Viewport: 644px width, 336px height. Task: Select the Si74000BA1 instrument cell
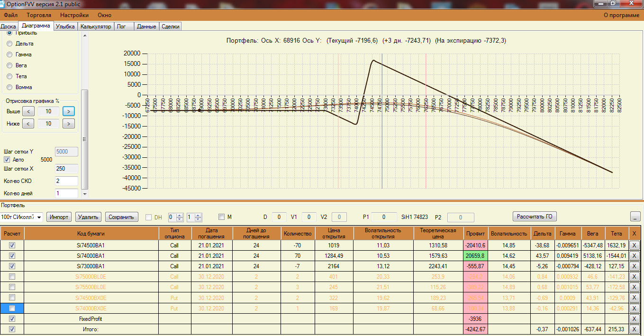91,256
